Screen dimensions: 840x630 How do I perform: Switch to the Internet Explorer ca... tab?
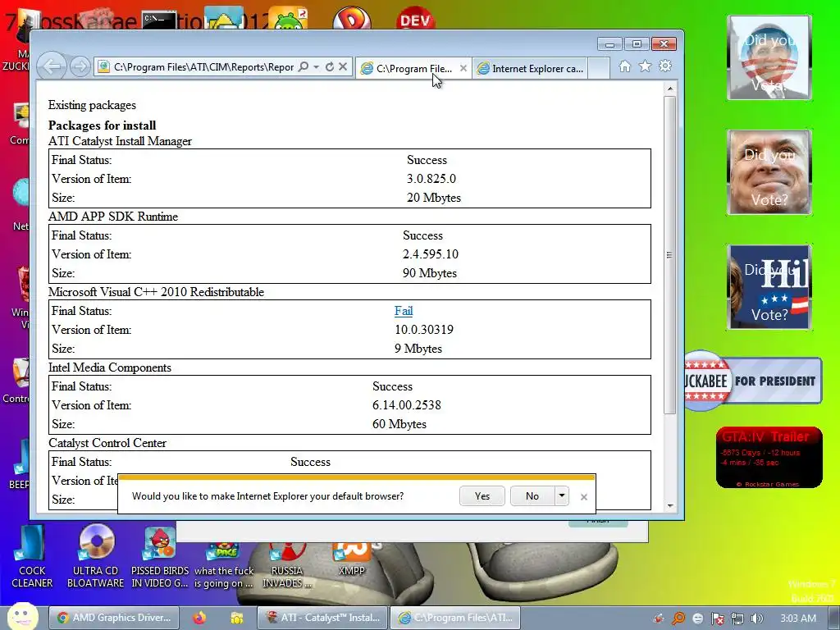[531, 69]
